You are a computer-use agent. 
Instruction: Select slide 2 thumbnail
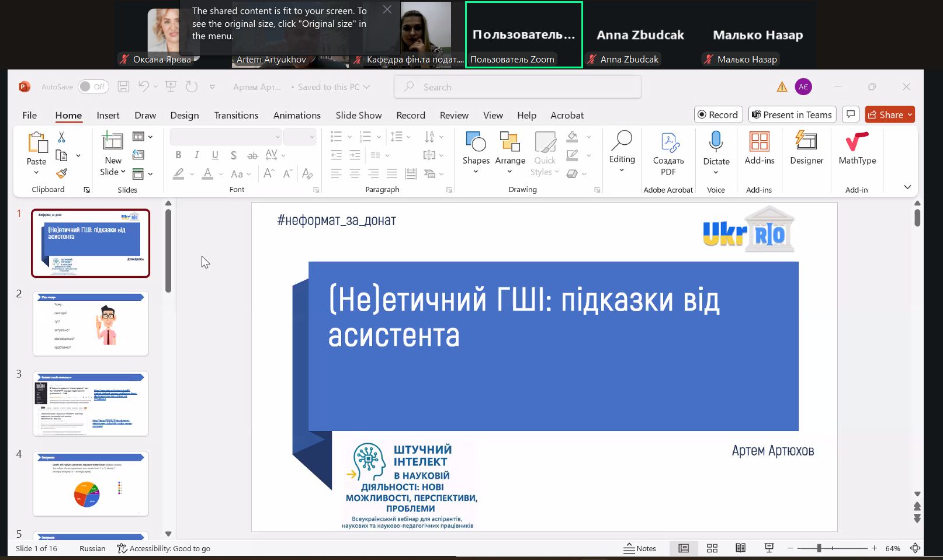(x=91, y=324)
